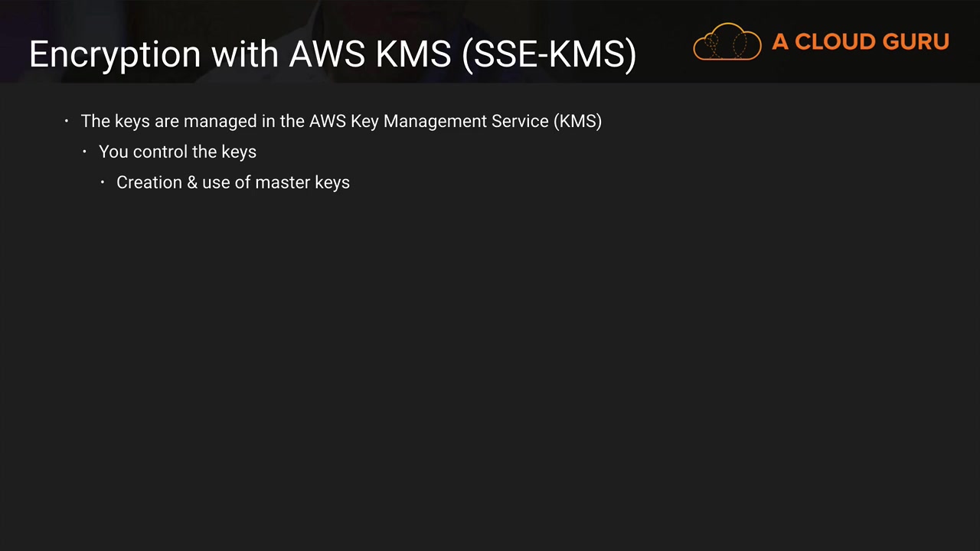Click the bullet dot before "Creation & use"
This screenshot has height=551, width=980.
coord(103,182)
